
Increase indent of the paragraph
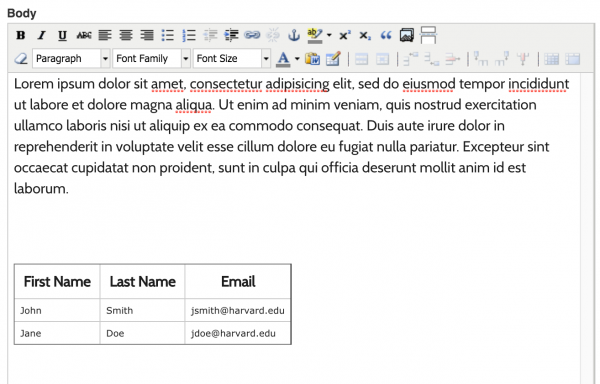tap(231, 35)
